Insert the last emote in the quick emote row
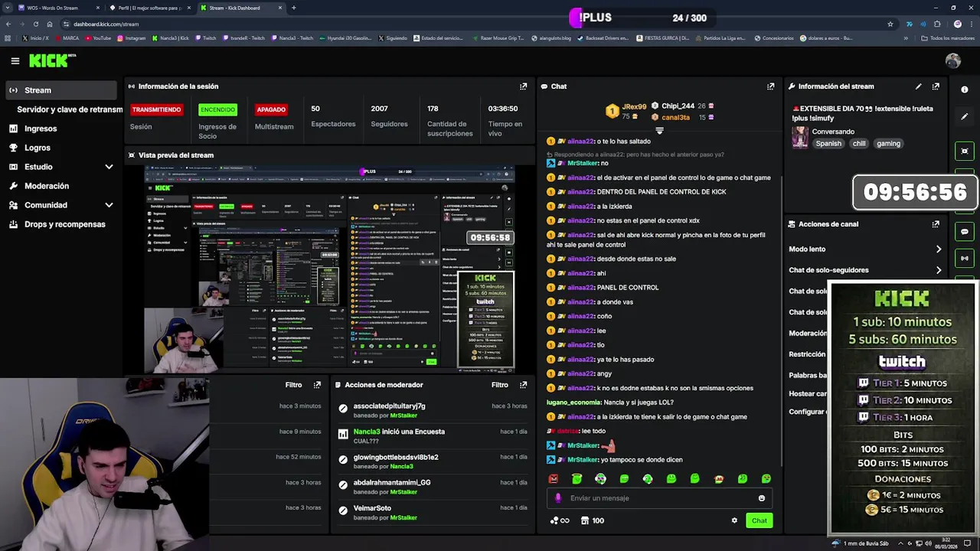 [x=766, y=479]
